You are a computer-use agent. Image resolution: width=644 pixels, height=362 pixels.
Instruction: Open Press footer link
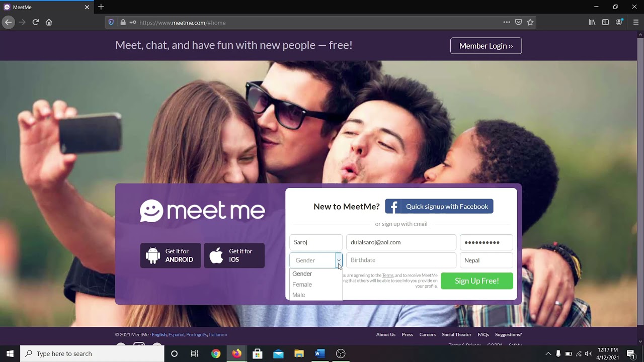(408, 335)
